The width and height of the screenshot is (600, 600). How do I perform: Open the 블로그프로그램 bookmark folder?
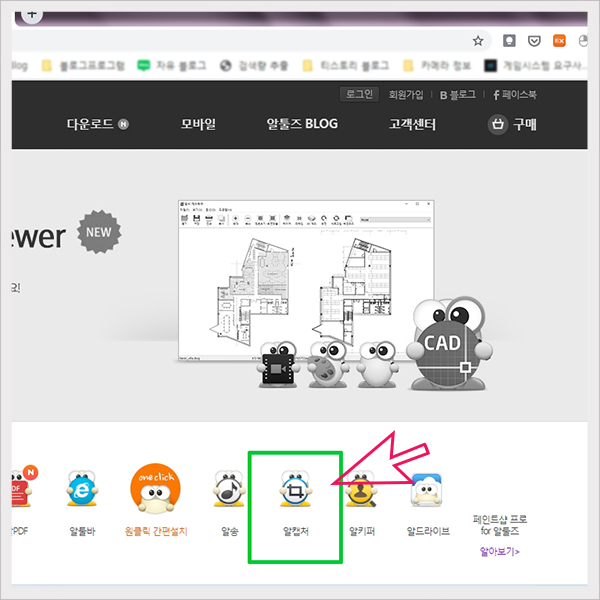(83, 65)
